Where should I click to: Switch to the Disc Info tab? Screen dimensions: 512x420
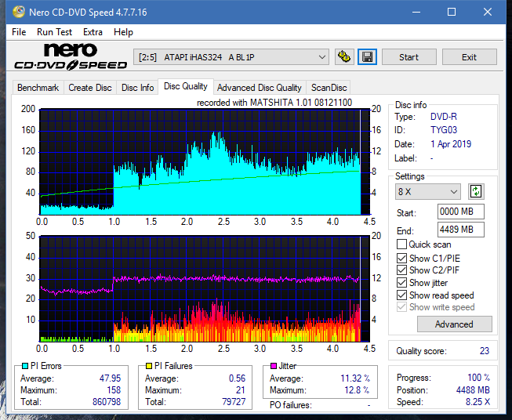(137, 88)
